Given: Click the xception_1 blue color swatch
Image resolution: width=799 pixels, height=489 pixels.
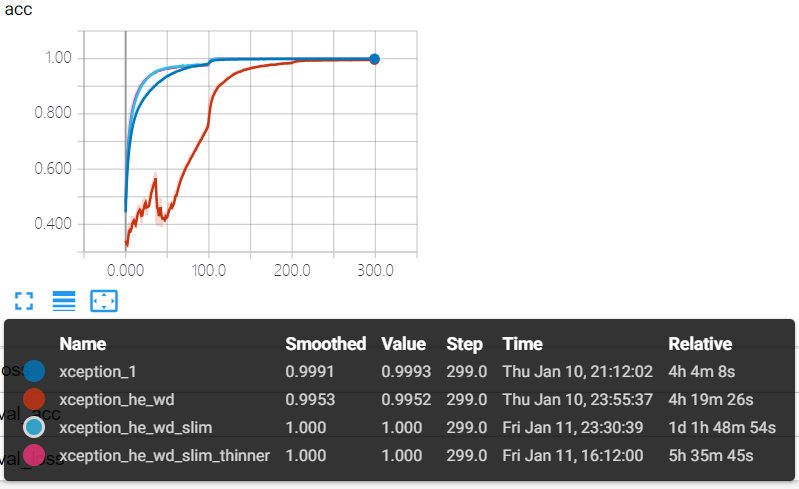Looking at the screenshot, I should (x=34, y=371).
